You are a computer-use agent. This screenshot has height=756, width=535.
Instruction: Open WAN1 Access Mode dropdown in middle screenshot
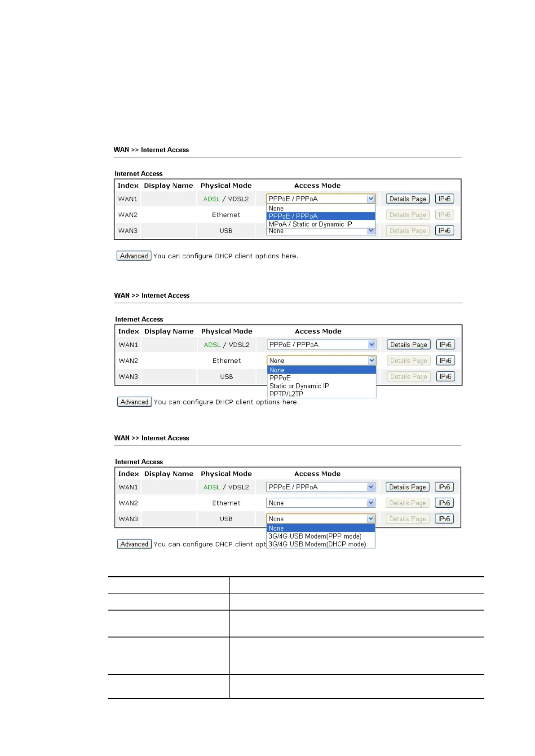pos(322,345)
